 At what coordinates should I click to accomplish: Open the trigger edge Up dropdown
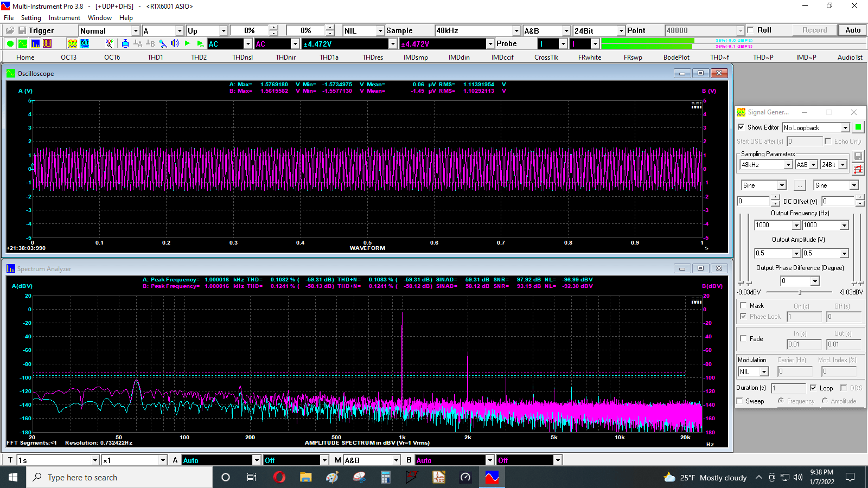(x=223, y=31)
